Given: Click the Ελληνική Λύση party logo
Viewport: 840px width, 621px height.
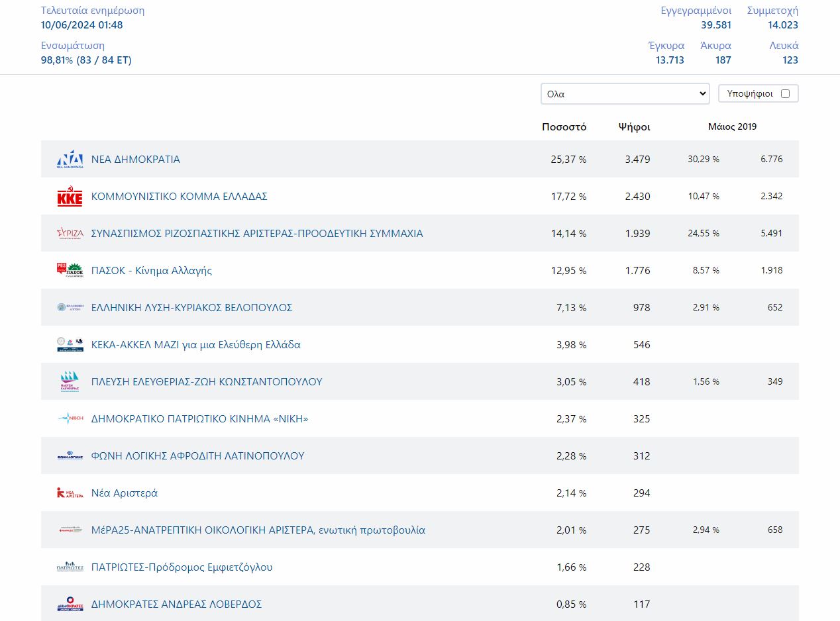Looking at the screenshot, I should tap(70, 308).
